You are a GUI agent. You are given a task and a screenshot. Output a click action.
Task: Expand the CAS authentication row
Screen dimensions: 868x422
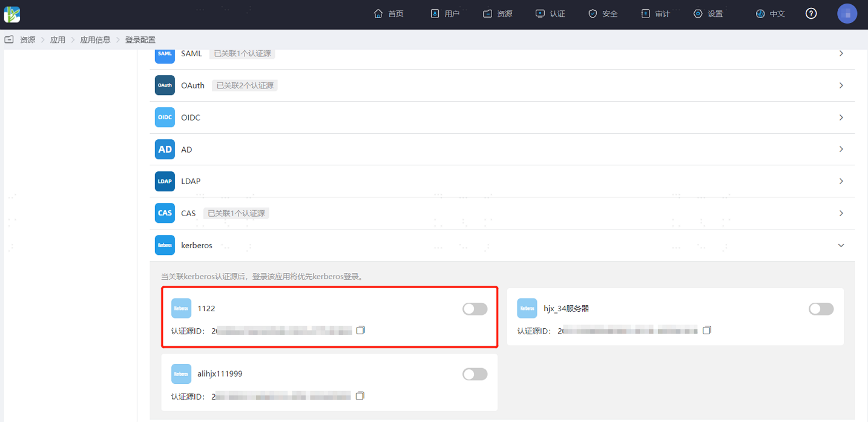[x=502, y=213]
